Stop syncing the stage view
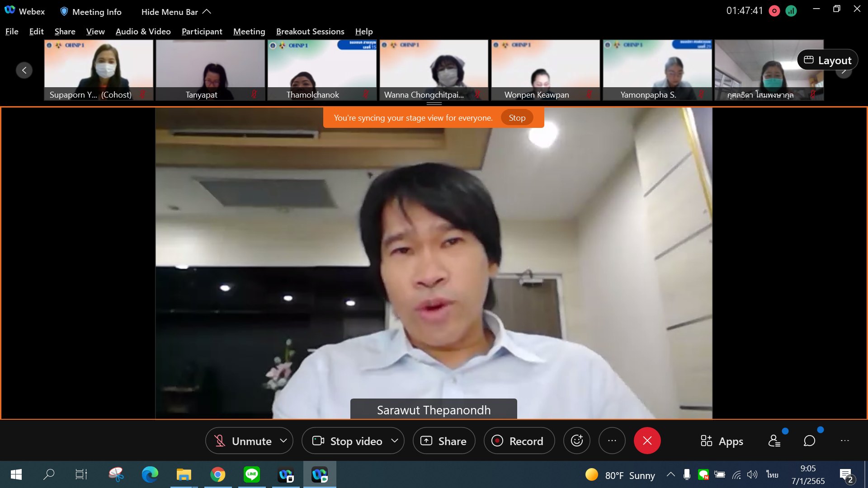The image size is (868, 488). click(517, 117)
